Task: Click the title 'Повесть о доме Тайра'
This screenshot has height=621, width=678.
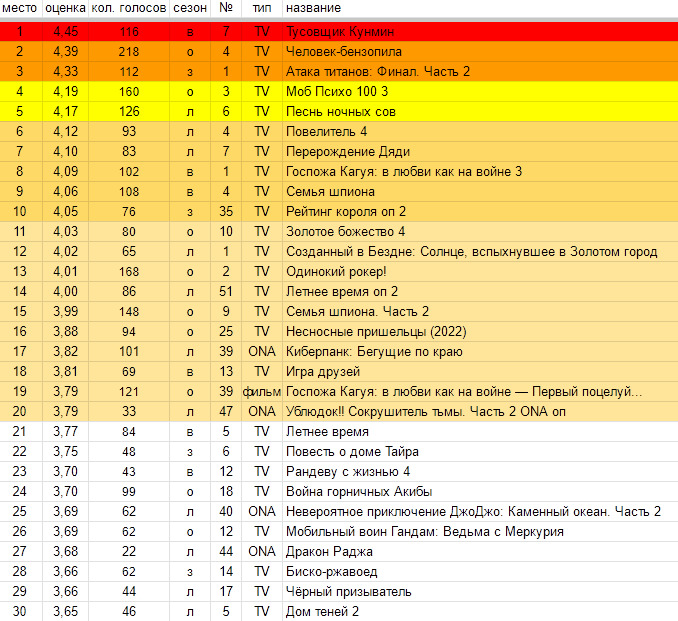Action: tap(352, 451)
